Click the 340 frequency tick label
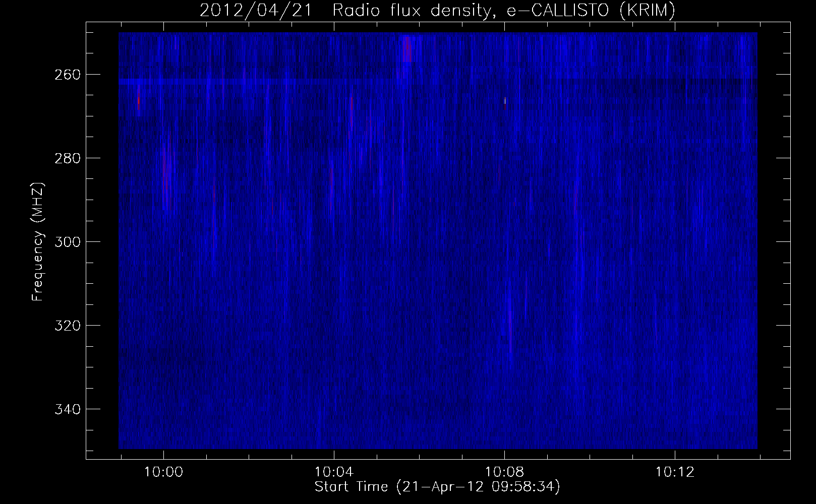 pyautogui.click(x=67, y=409)
